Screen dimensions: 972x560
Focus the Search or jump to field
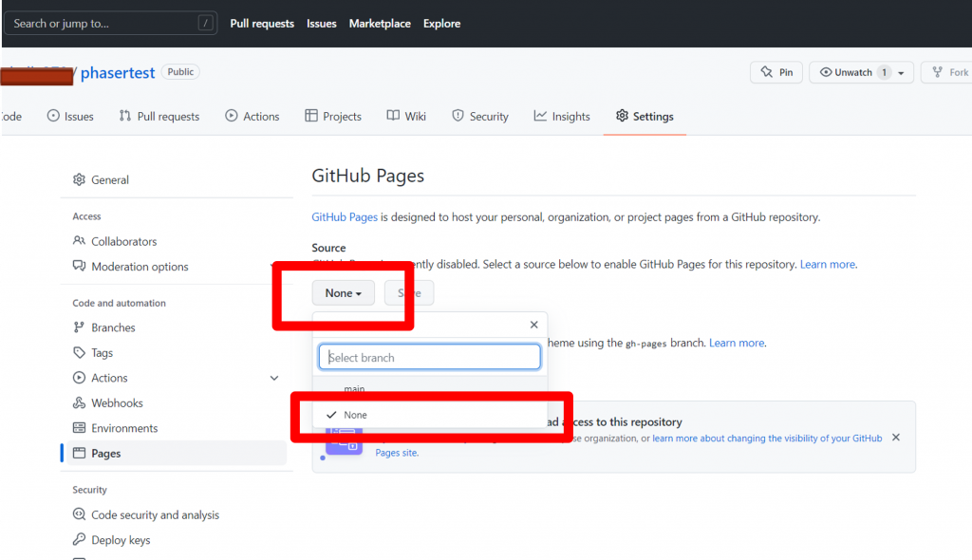pos(110,24)
